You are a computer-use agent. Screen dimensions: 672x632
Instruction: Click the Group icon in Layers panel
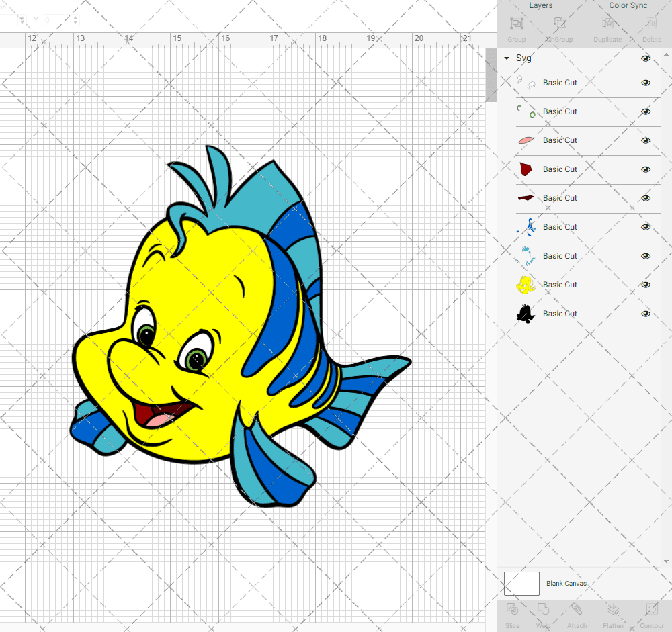click(x=516, y=23)
